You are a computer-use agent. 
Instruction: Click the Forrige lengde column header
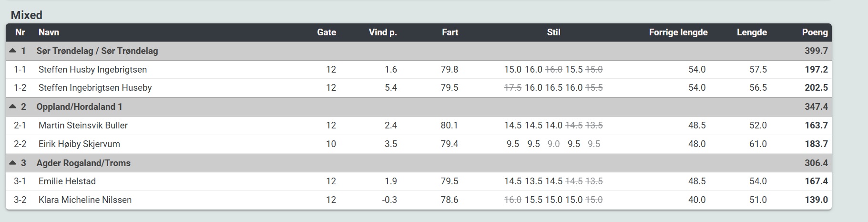pyautogui.click(x=678, y=32)
